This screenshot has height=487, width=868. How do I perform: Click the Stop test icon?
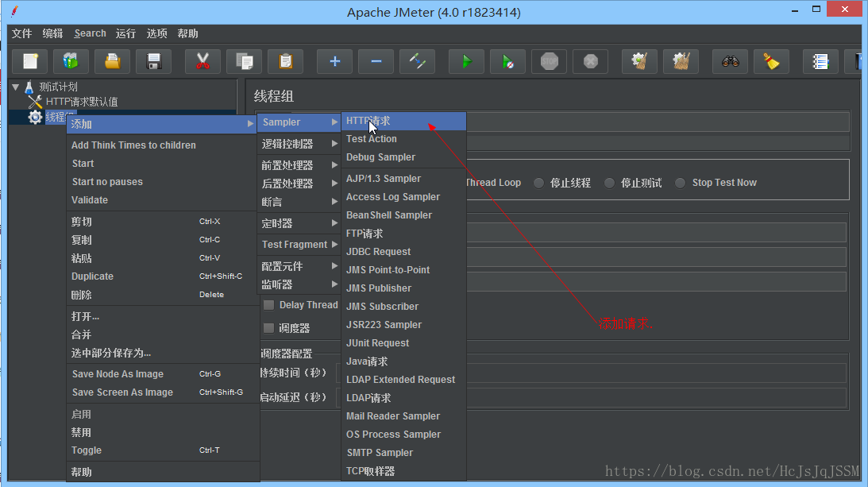coord(549,61)
